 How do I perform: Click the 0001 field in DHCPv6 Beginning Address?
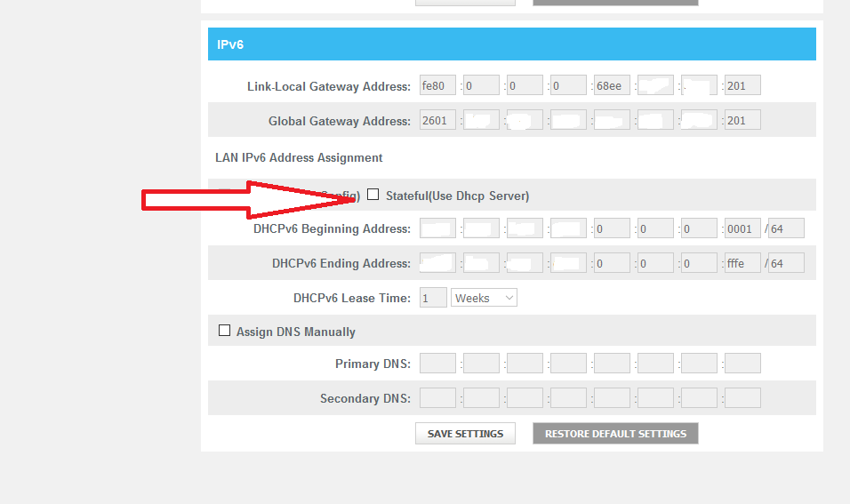coord(742,228)
